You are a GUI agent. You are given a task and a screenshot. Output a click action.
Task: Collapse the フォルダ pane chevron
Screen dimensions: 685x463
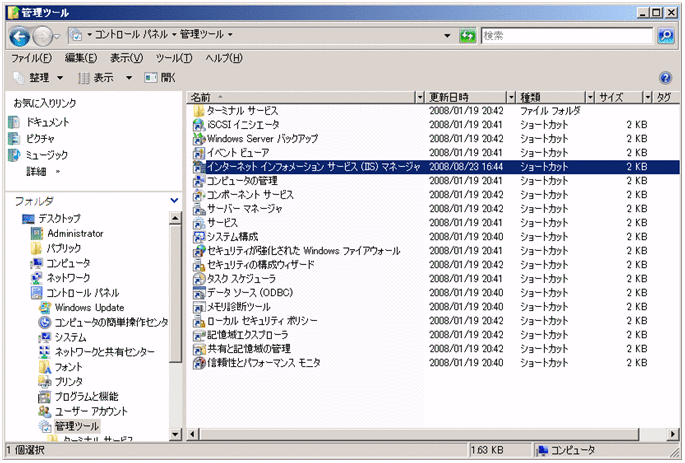(x=175, y=201)
